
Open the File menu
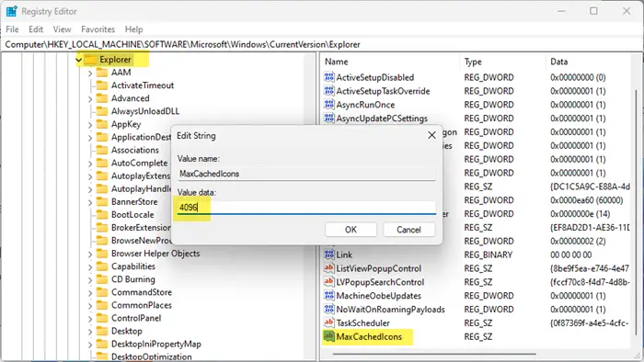click(12, 29)
